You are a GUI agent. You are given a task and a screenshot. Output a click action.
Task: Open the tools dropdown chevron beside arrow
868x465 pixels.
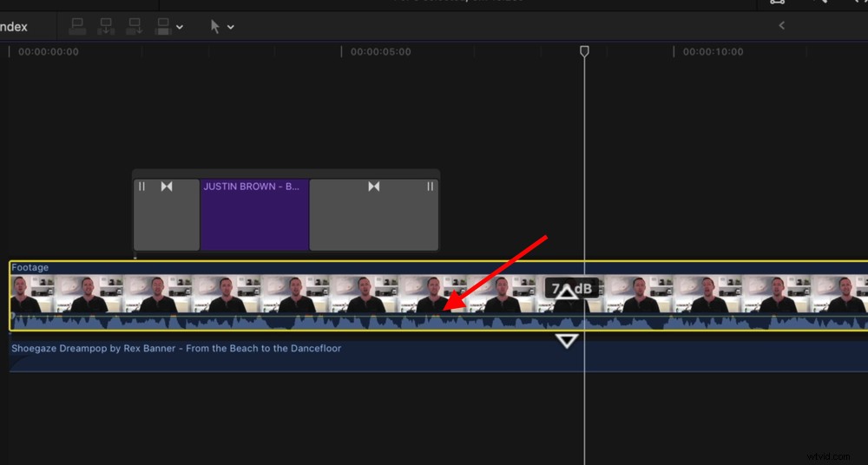231,27
